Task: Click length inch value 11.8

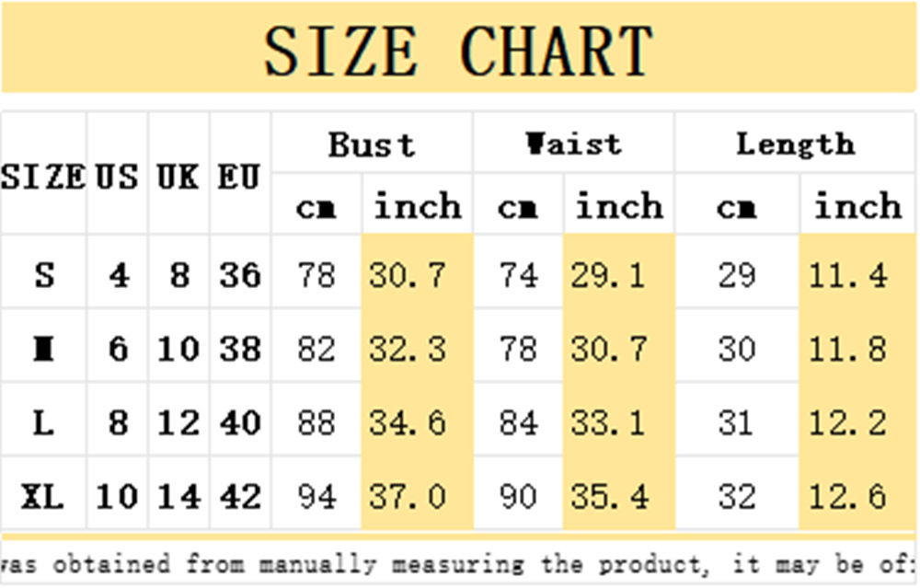Action: click(x=848, y=349)
